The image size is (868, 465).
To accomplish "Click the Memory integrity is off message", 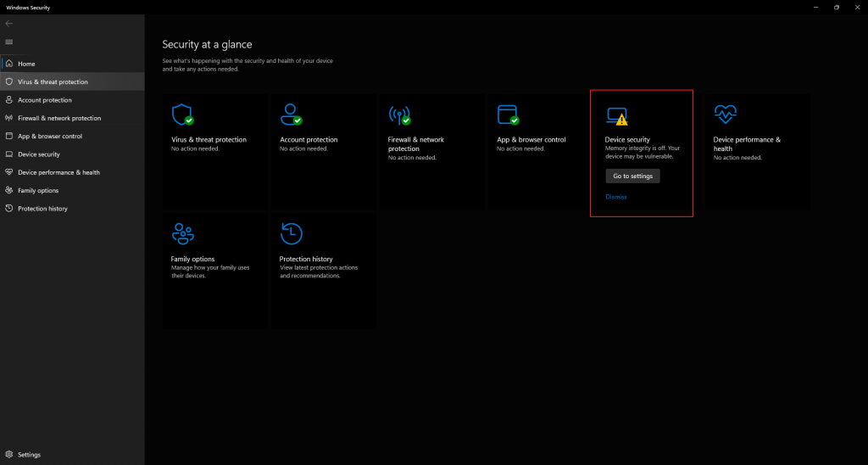I will click(x=643, y=153).
